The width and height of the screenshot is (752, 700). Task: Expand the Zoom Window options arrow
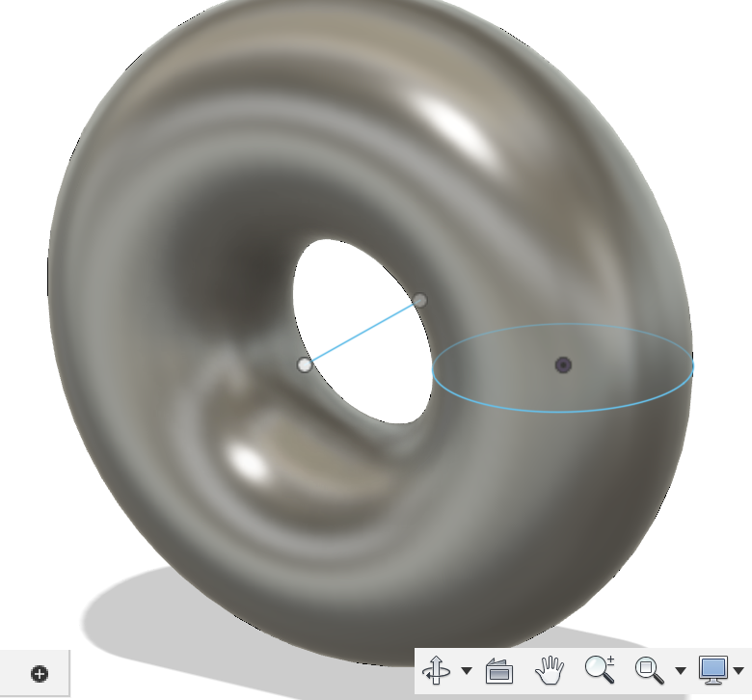point(680,670)
